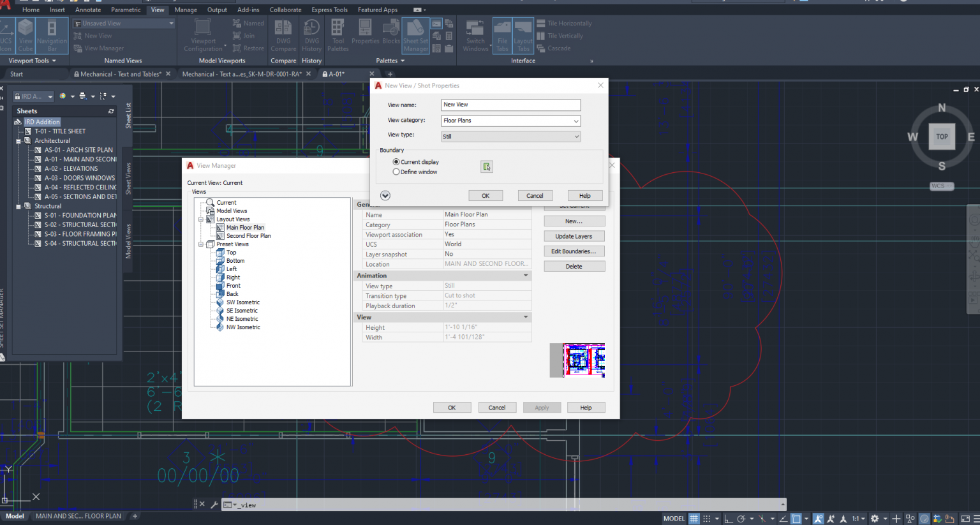Open the Sheet Set Manager palette
Screen dimensions: 980x525
tap(415, 35)
